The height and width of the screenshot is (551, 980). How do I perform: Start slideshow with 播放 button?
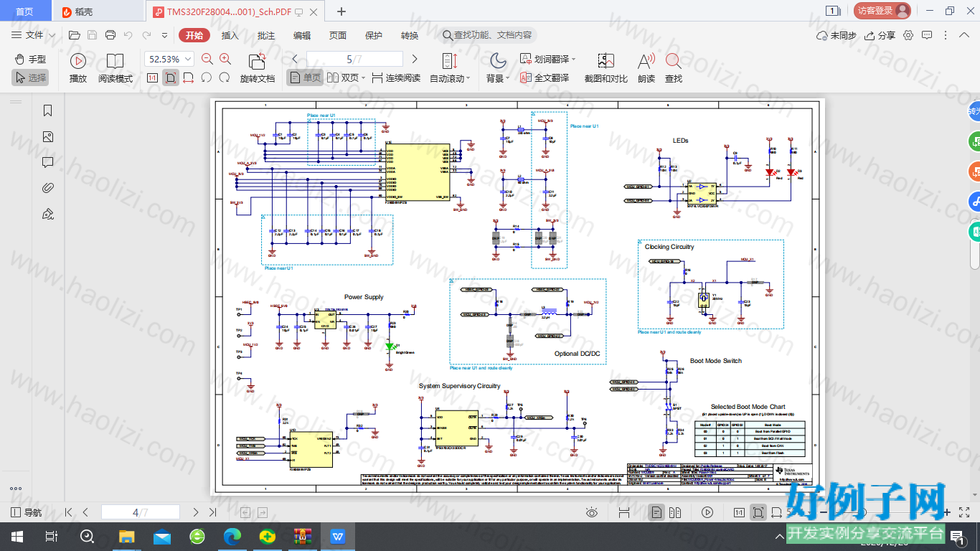pos(78,68)
